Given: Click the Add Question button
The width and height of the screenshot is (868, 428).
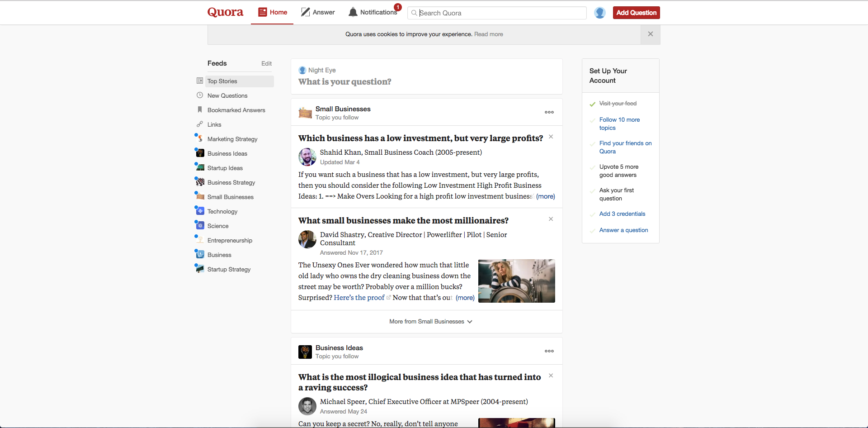Looking at the screenshot, I should tap(636, 13).
